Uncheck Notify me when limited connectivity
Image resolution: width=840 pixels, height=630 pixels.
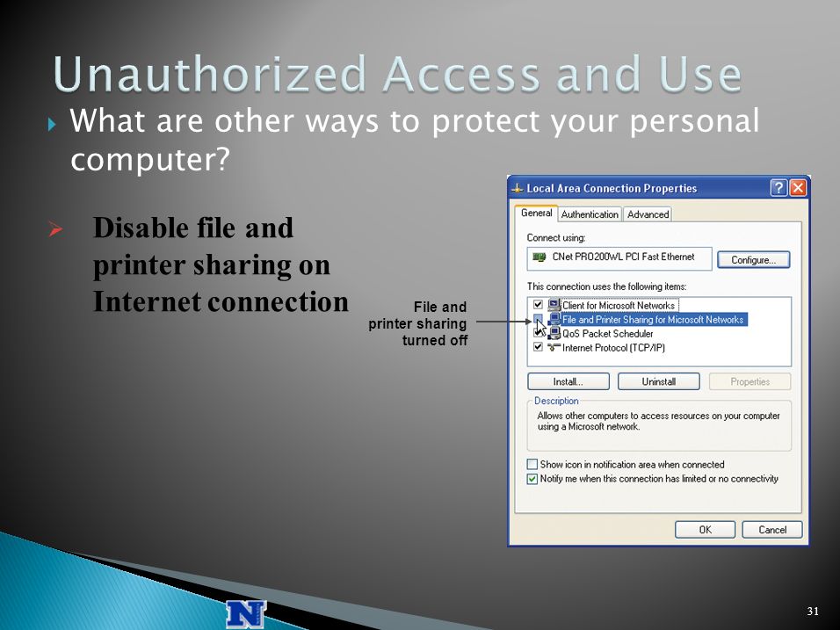(532, 478)
